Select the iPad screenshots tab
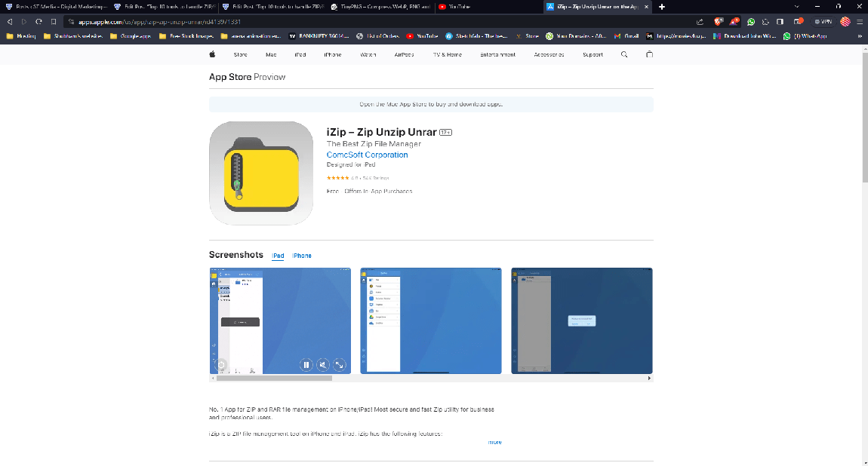This screenshot has height=466, width=868. click(278, 256)
